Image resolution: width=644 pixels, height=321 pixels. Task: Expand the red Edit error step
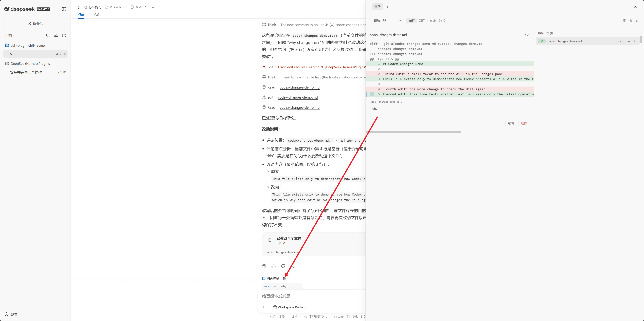[x=313, y=67]
